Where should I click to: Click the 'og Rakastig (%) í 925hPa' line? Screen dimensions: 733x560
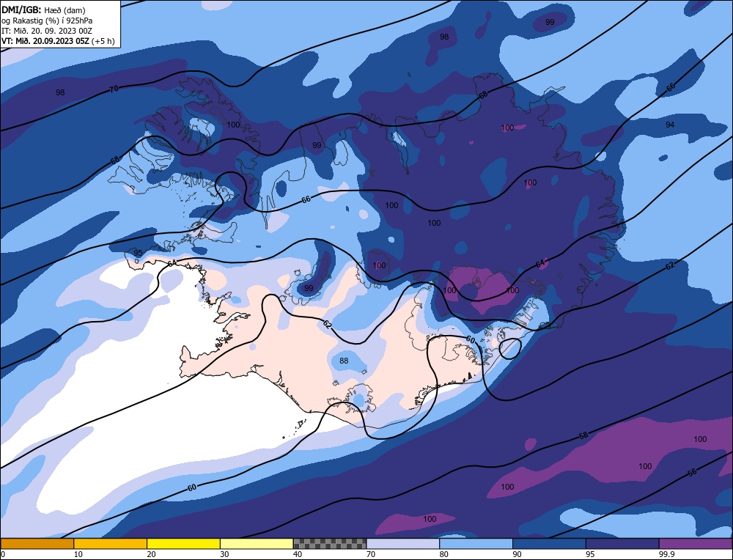[47, 21]
